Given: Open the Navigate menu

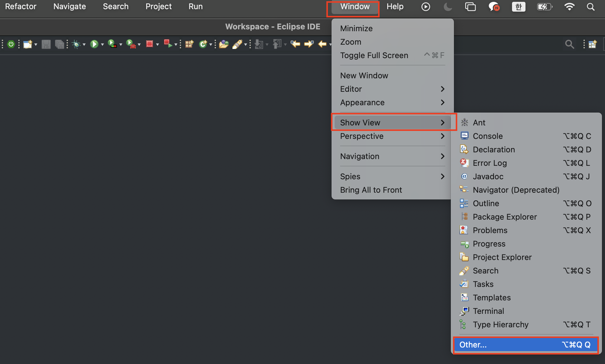Looking at the screenshot, I should [x=69, y=6].
